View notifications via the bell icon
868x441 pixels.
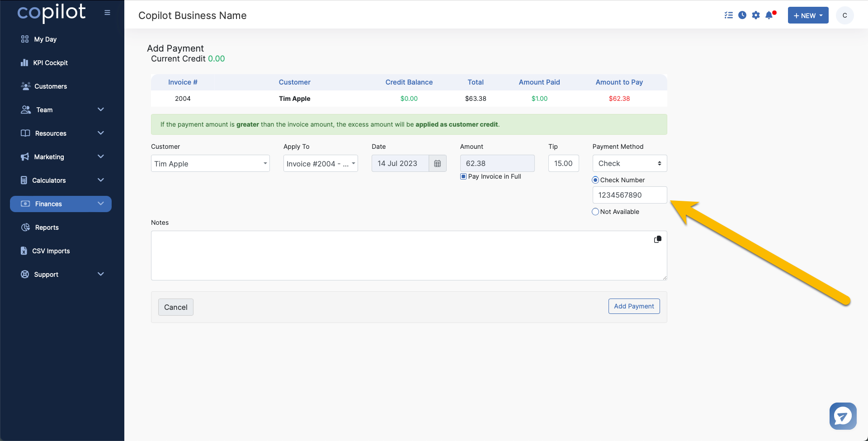click(x=769, y=15)
